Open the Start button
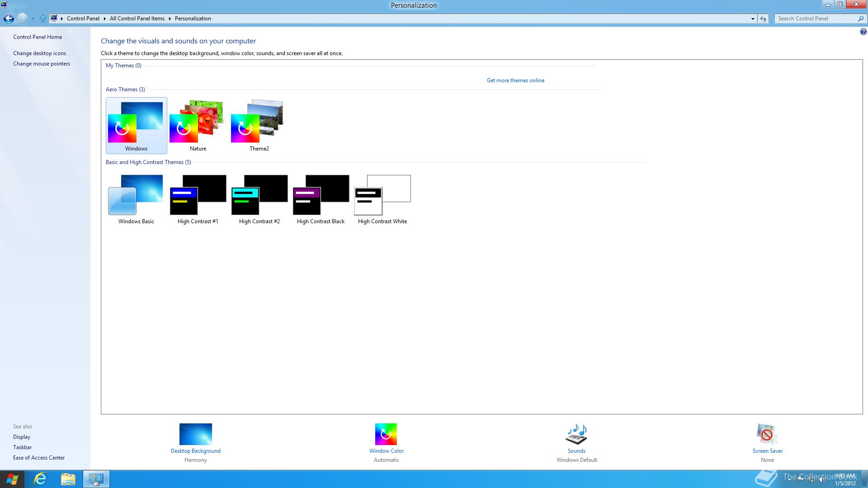The image size is (868, 488). (12, 479)
